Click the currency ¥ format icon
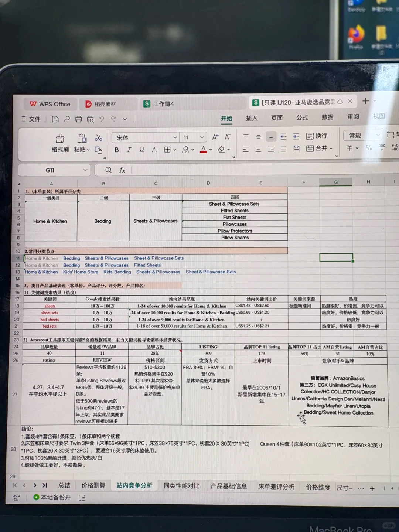This screenshot has width=399, height=532. click(349, 148)
